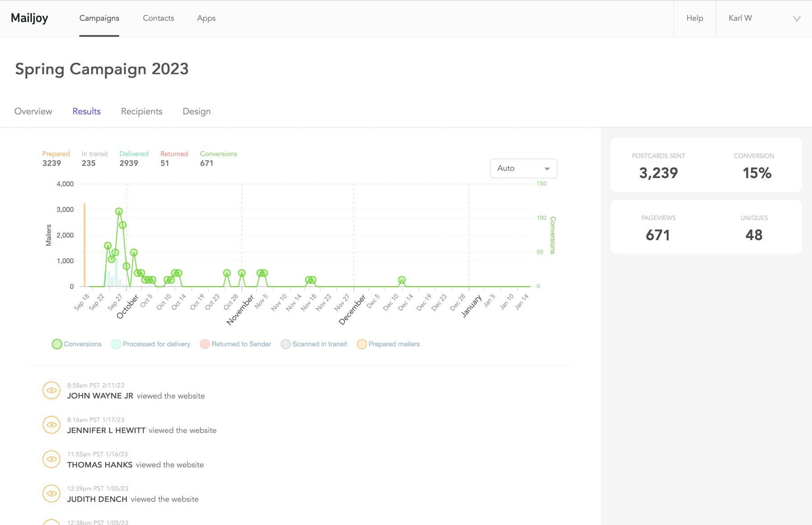The width and height of the screenshot is (812, 525).
Task: Go to Contacts in top navigation
Action: 158,18
